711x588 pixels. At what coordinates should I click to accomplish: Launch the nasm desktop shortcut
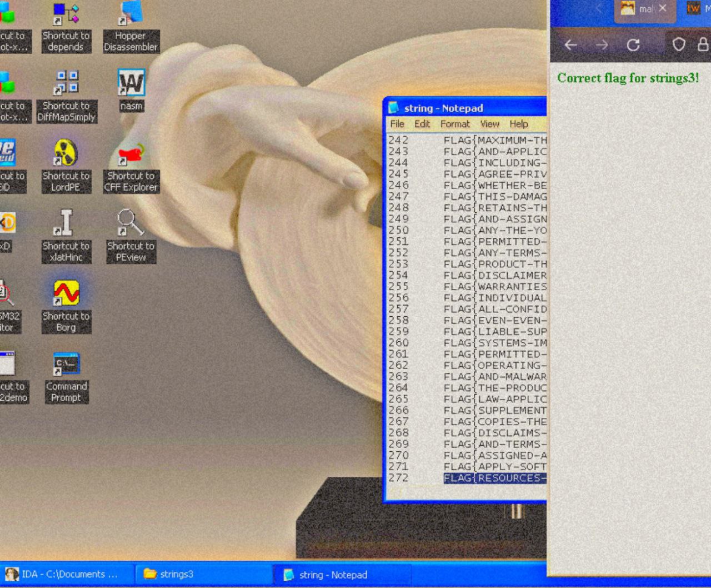pyautogui.click(x=131, y=83)
